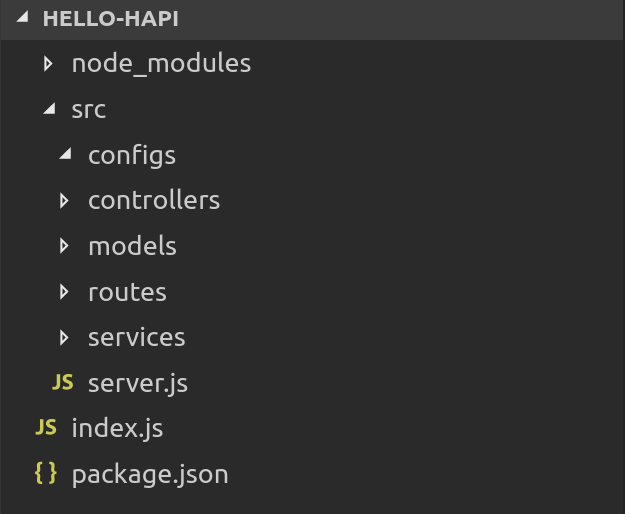Select the controllers folder label
Viewport: 625px width, 514px height.
(154, 200)
